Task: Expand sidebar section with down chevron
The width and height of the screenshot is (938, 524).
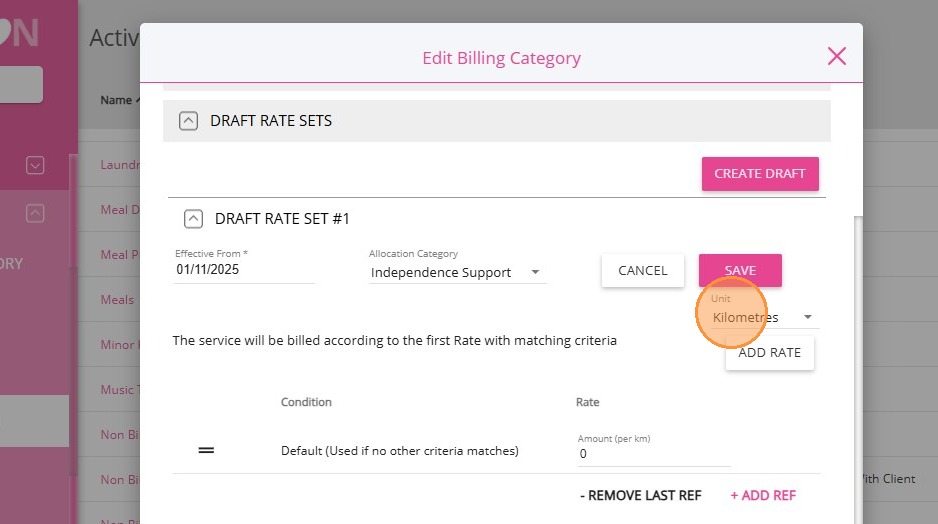Action: [35, 165]
